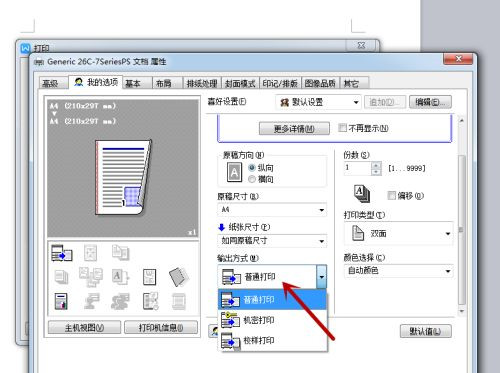Click the page icon in the 打印类型 box
The image size is (500, 373).
pyautogui.click(x=358, y=233)
